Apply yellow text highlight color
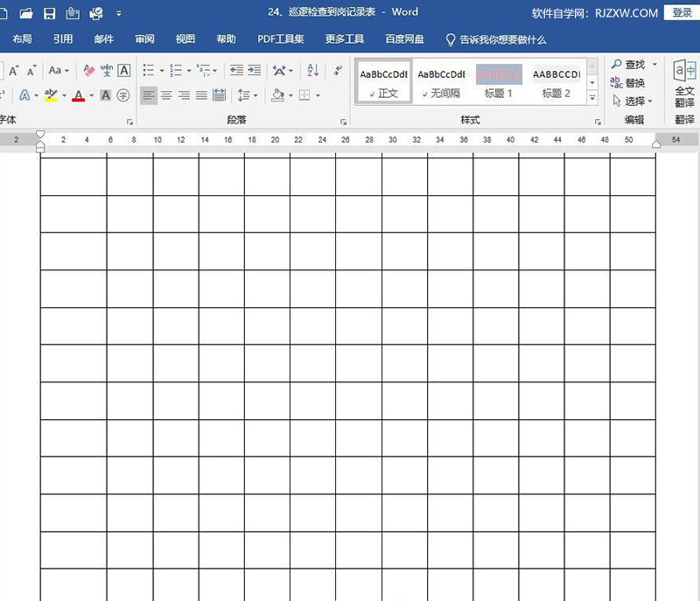 pyautogui.click(x=51, y=95)
